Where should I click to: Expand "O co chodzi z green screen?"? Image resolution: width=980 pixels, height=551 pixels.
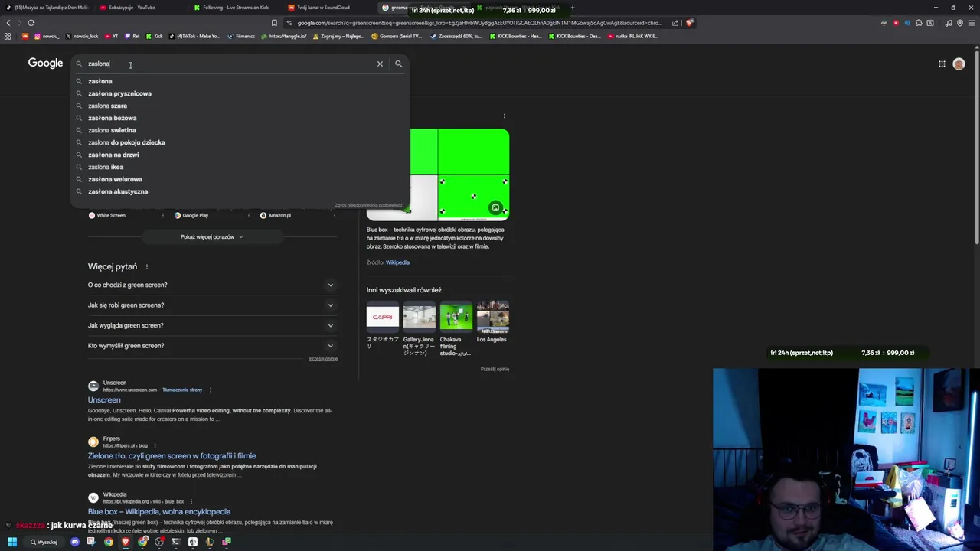pyautogui.click(x=212, y=285)
